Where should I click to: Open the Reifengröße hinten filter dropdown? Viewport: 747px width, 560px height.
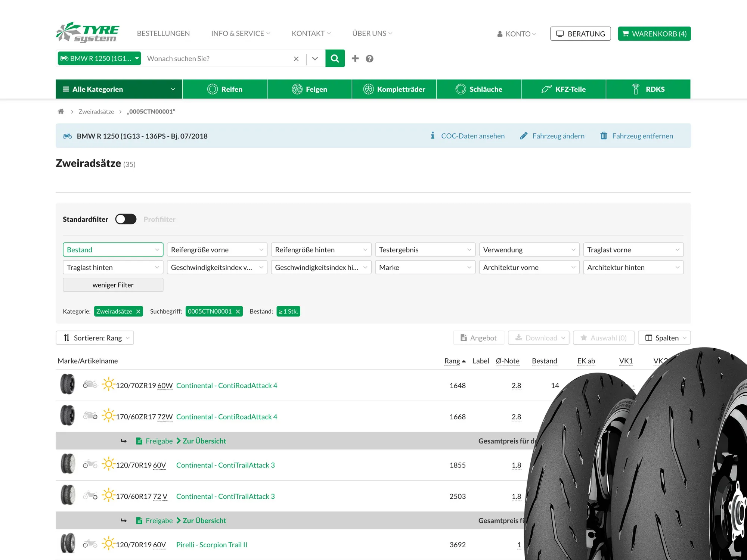point(321,250)
